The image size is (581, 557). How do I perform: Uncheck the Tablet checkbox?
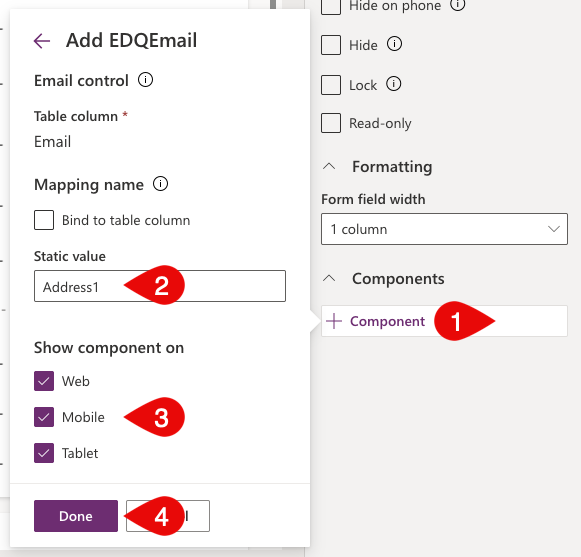(44, 453)
